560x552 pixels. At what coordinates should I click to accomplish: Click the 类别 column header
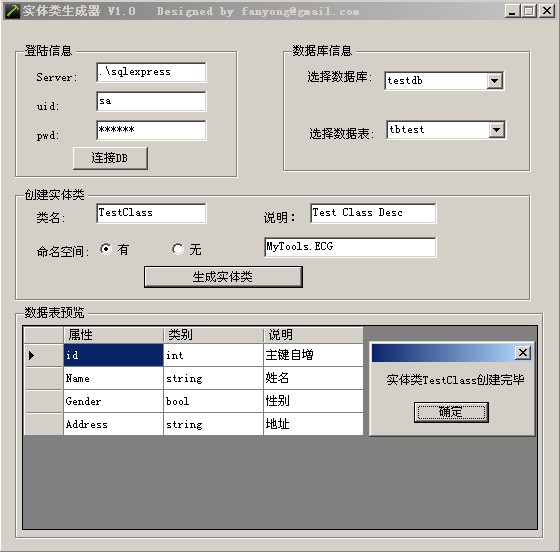coord(213,335)
